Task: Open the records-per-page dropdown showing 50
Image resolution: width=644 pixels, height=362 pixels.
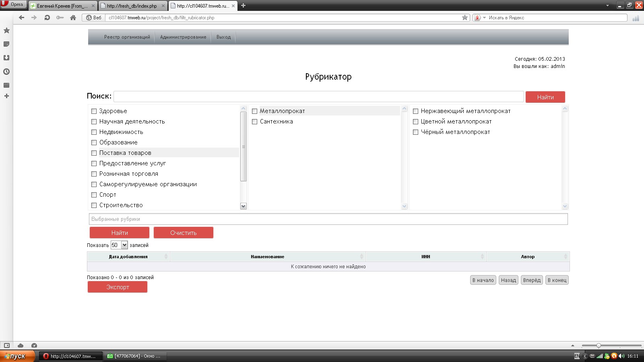Action: (x=119, y=245)
